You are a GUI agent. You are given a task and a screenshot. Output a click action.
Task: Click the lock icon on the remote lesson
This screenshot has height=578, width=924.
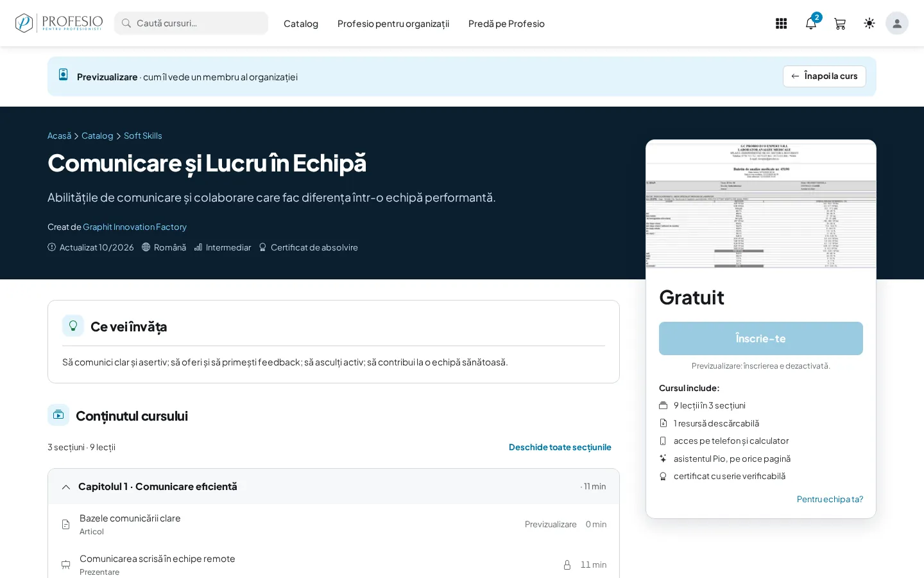(567, 565)
